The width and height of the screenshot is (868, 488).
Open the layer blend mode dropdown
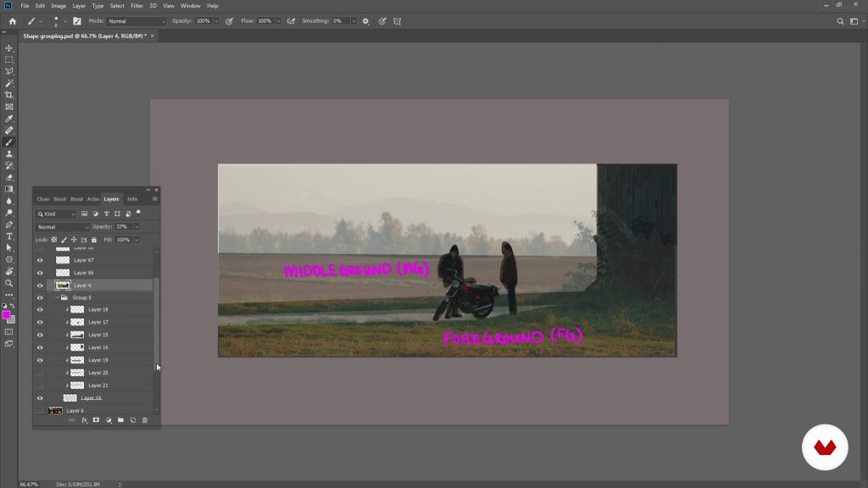(x=63, y=227)
